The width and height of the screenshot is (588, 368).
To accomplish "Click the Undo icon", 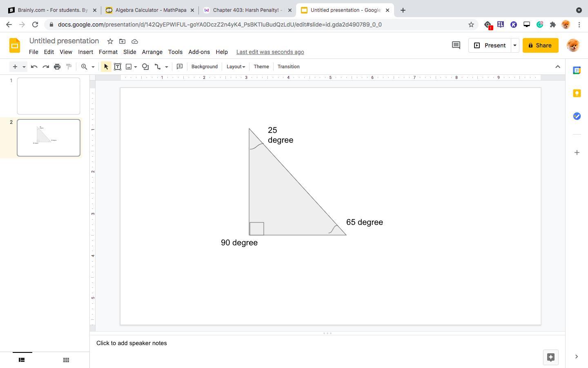I will (34, 67).
